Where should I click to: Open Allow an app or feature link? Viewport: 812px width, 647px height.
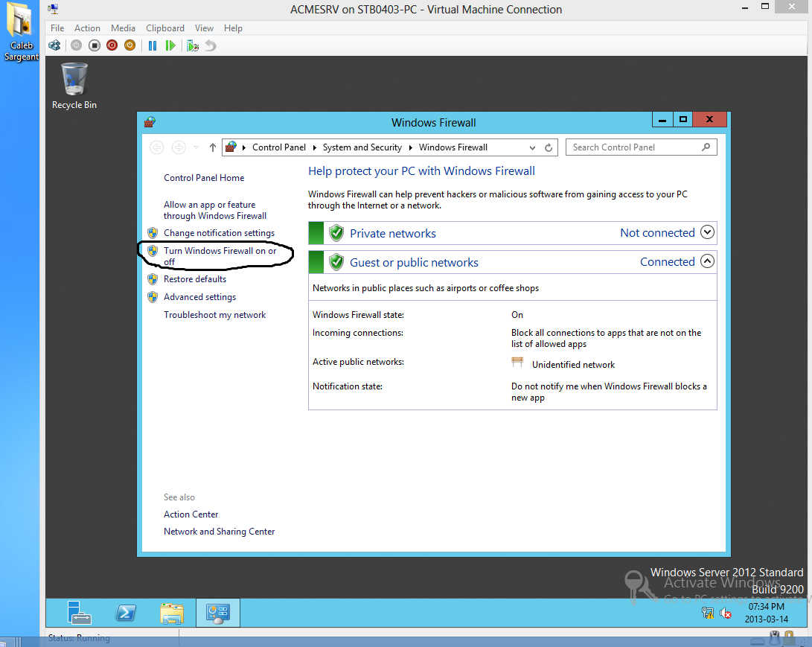[x=215, y=210]
